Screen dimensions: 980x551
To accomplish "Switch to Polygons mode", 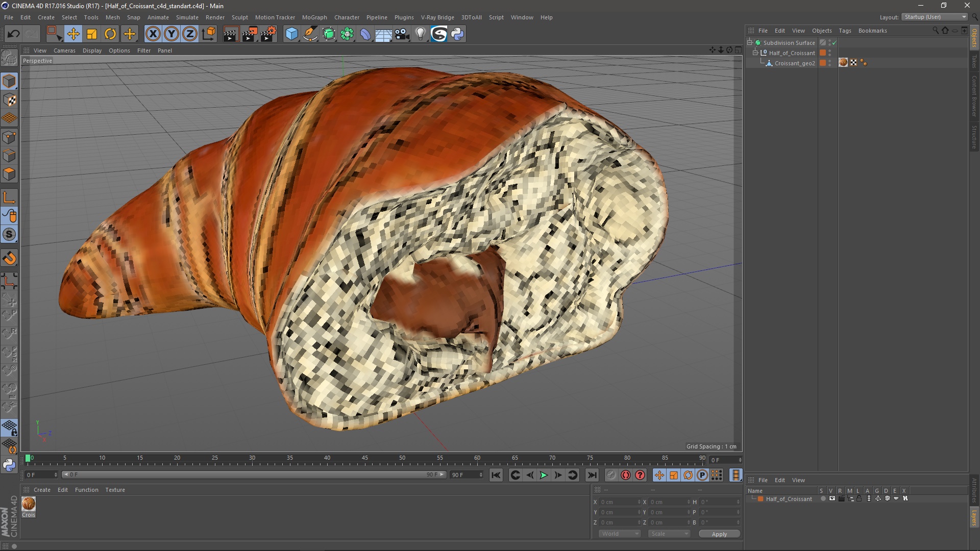I will pos(9,174).
